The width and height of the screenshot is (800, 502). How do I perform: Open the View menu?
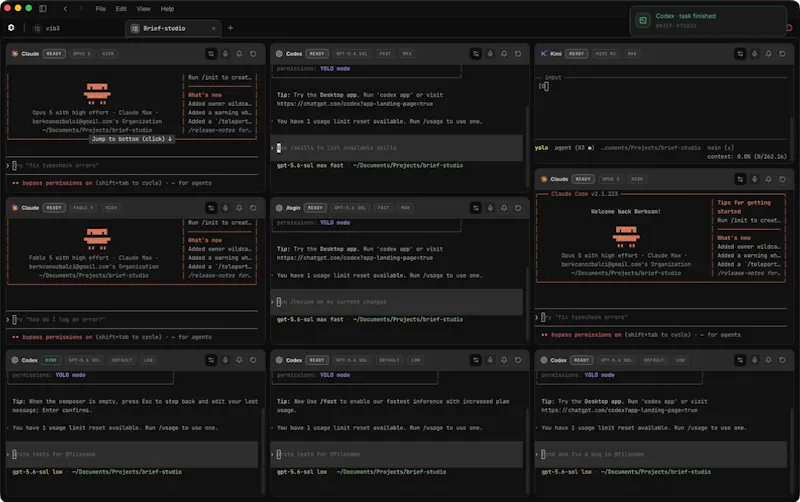click(143, 9)
